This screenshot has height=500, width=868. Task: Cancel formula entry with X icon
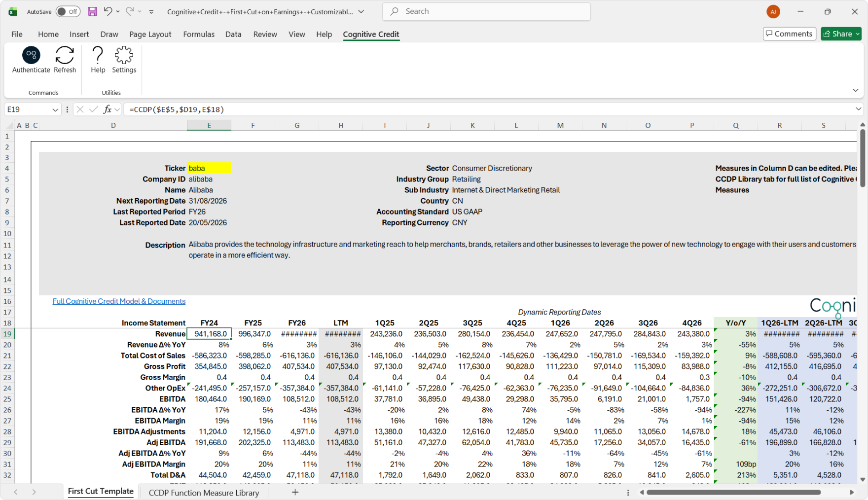click(80, 109)
